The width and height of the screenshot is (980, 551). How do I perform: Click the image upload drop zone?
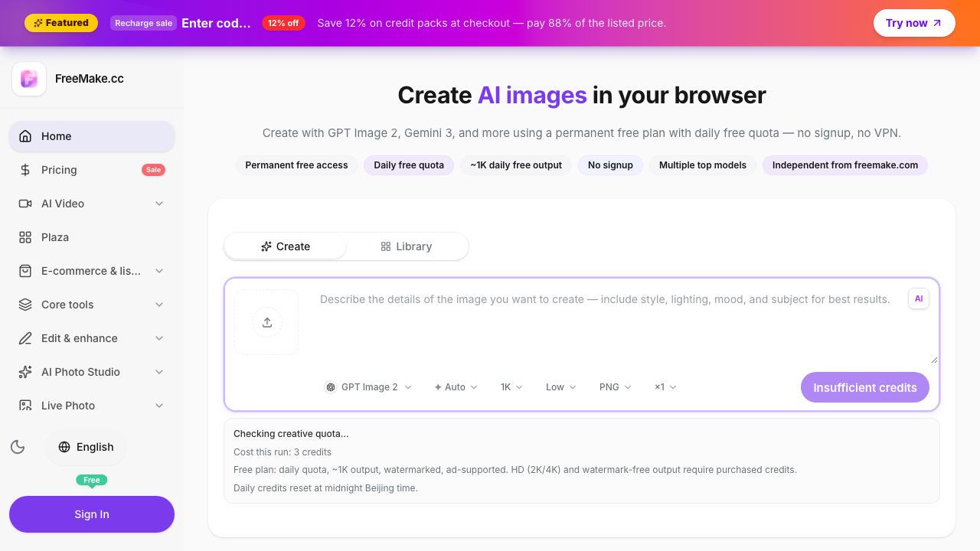[x=266, y=322]
